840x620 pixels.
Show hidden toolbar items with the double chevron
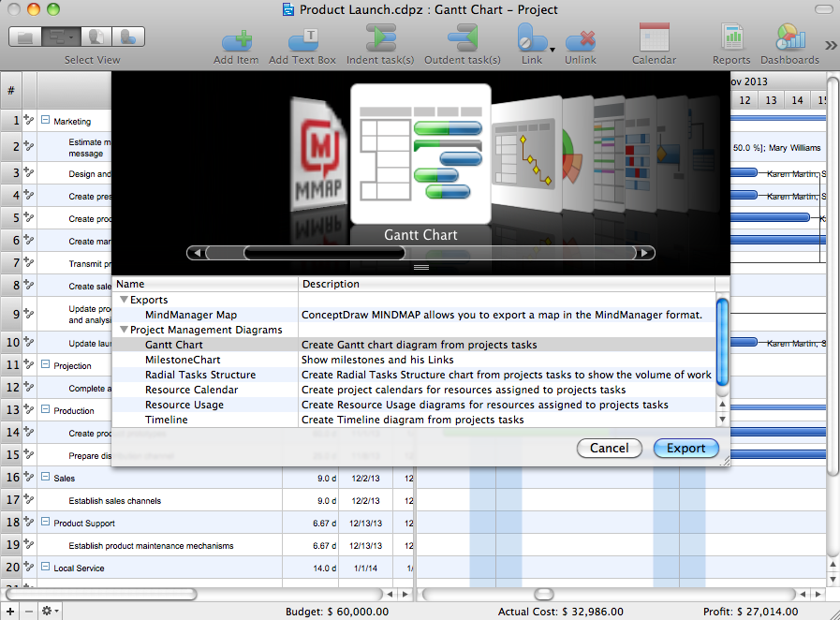[831, 45]
